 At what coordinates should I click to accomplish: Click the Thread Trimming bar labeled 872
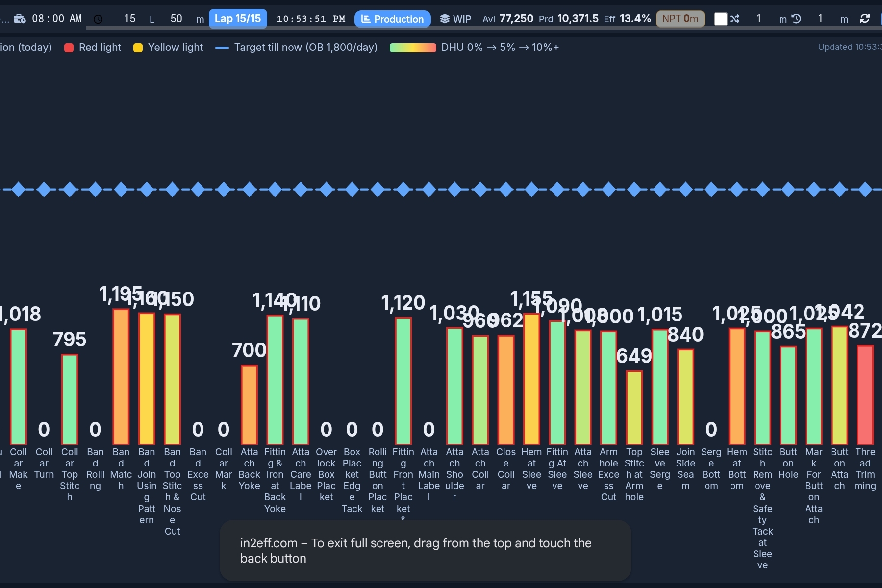pyautogui.click(x=865, y=395)
